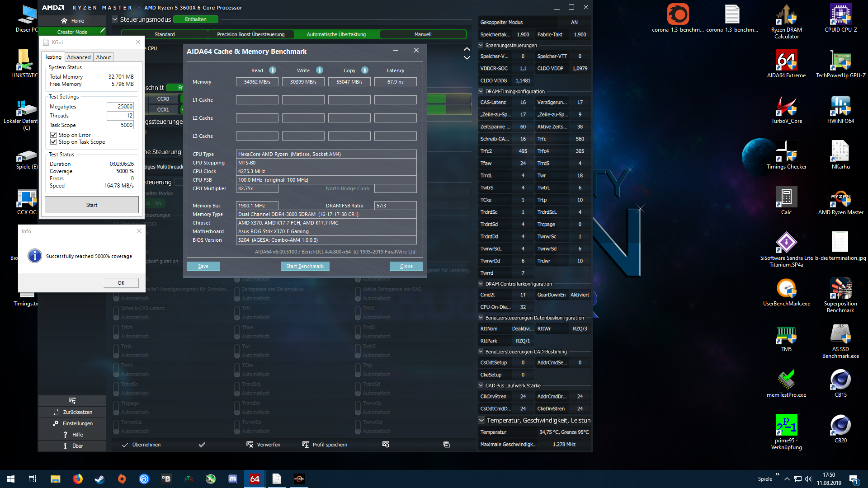Toggle the Steuerungsmodus Enthalten switch
Viewport: 868px width, 488px height.
[x=196, y=19]
